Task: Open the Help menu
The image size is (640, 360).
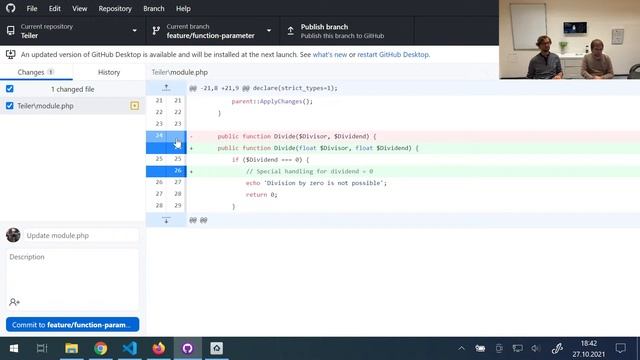Action: [x=183, y=9]
